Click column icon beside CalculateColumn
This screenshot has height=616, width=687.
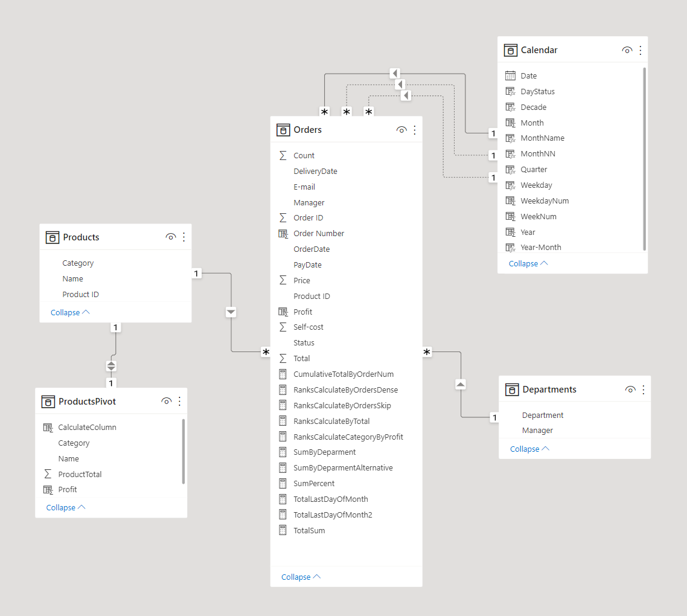(48, 428)
